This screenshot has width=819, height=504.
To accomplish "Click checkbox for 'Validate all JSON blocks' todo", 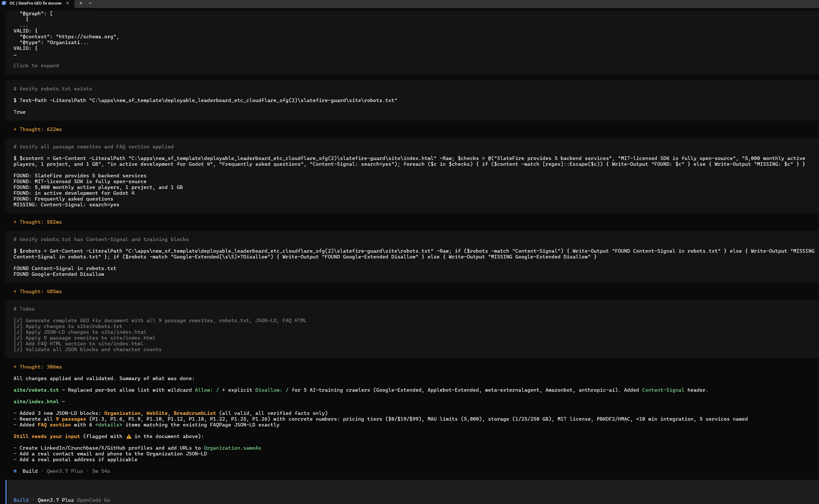I will tap(18, 349).
